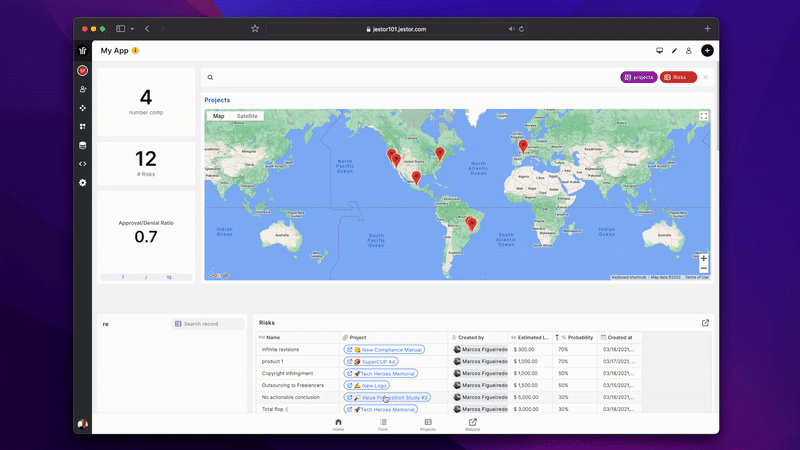Open the red notification icon in the sidebar
This screenshot has width=800, height=450.
83,70
